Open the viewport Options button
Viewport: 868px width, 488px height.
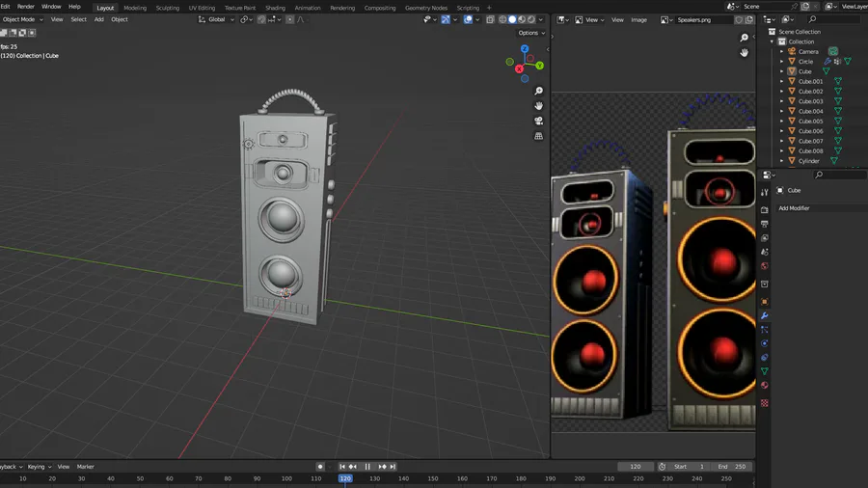click(531, 33)
